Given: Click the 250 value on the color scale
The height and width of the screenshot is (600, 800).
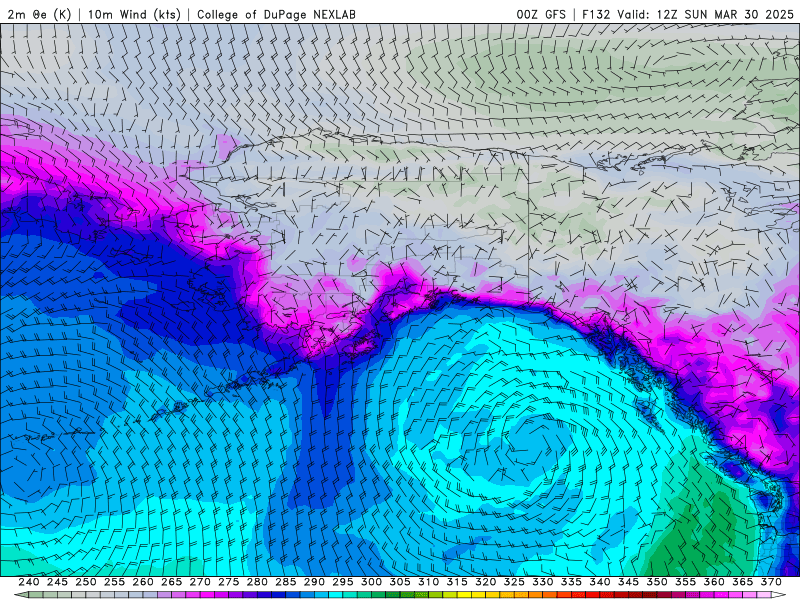Looking at the screenshot, I should point(86,582).
